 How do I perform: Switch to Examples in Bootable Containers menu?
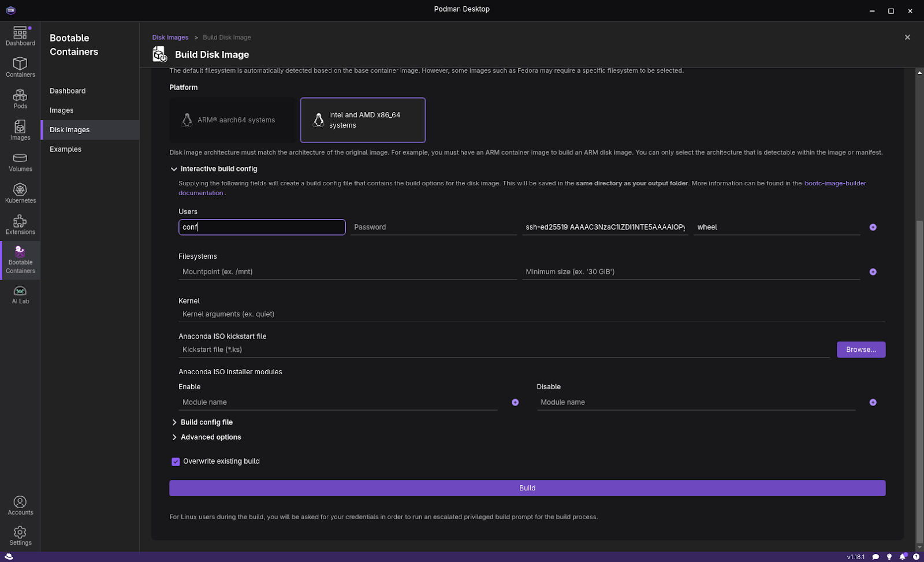point(65,149)
